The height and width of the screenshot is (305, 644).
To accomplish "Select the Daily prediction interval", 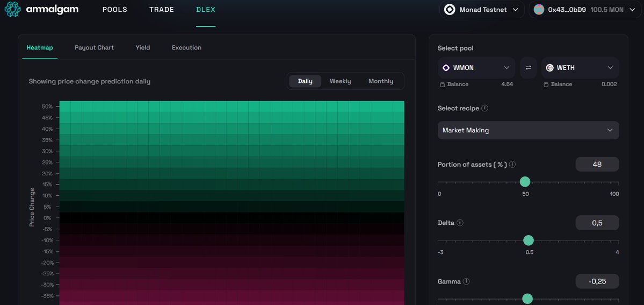I will 305,81.
